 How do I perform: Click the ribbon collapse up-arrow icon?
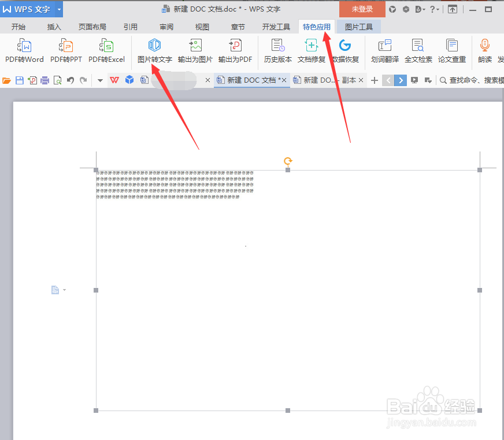453,9
